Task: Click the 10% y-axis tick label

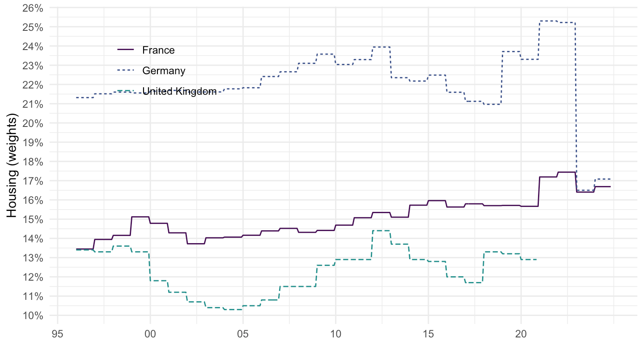Action: click(x=33, y=316)
